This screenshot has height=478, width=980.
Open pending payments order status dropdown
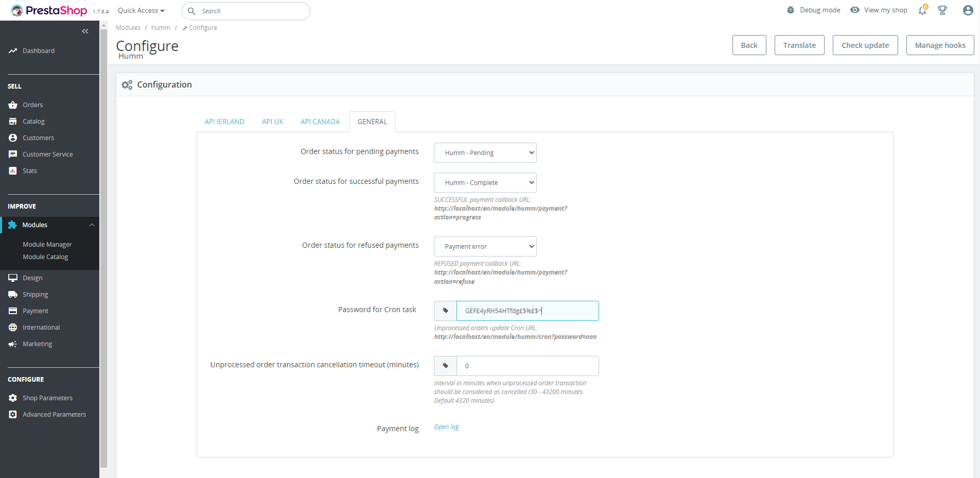[x=485, y=153]
